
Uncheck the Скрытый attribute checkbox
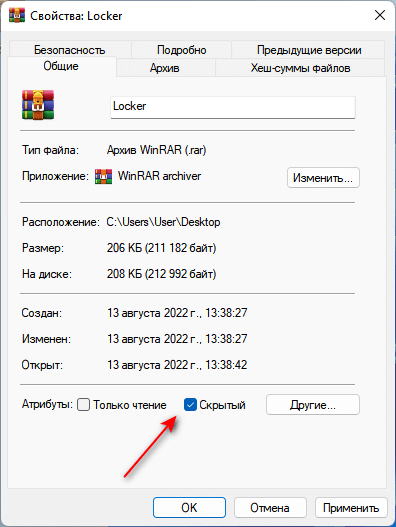(190, 405)
